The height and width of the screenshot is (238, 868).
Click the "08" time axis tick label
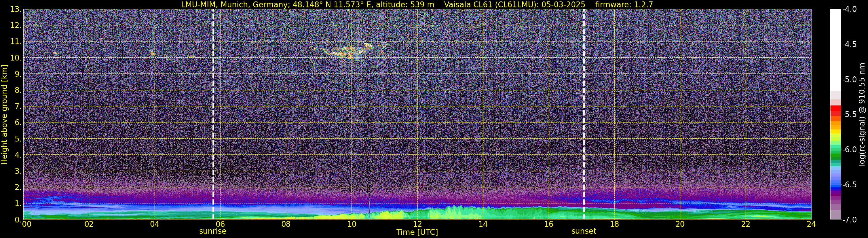coord(286,224)
